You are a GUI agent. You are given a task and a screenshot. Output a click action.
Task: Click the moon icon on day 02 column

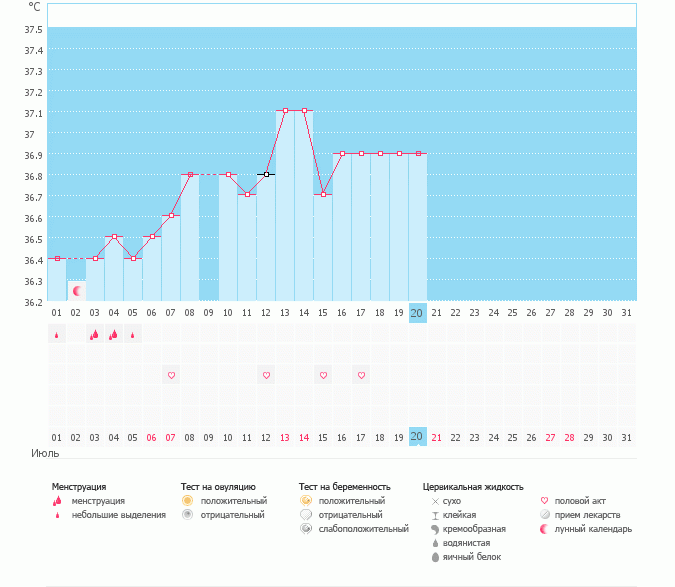(76, 290)
